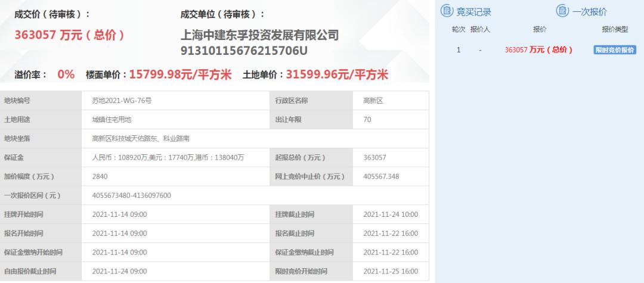
Task: Click company name 上海中建东孚投资发展有限公司
Action: click(259, 35)
